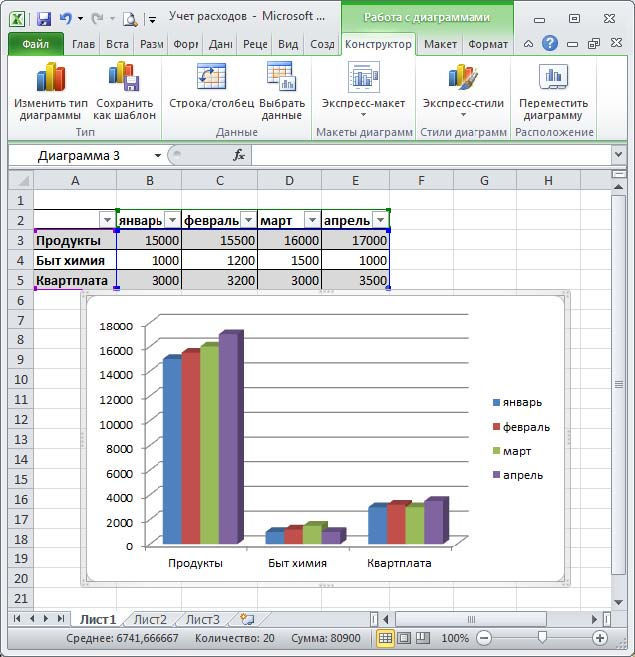The width and height of the screenshot is (635, 657).
Task: Switch to Normal view in status bar
Action: coord(385,638)
